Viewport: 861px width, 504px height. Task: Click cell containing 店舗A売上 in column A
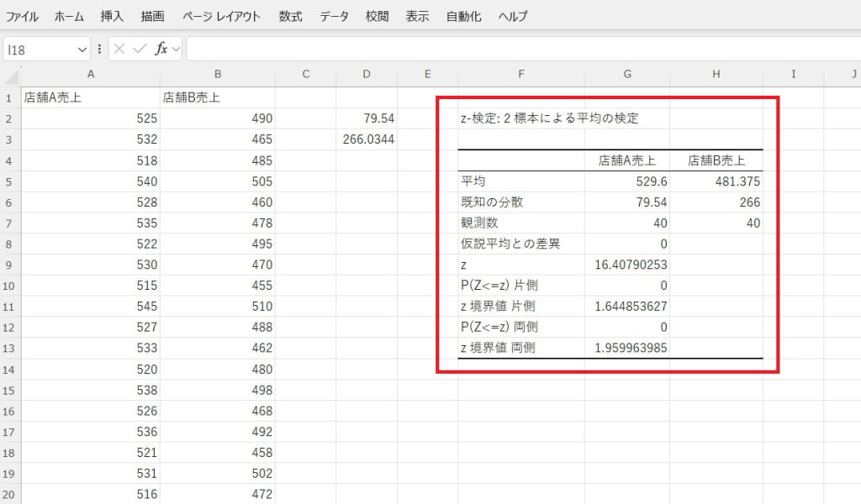(x=90, y=97)
